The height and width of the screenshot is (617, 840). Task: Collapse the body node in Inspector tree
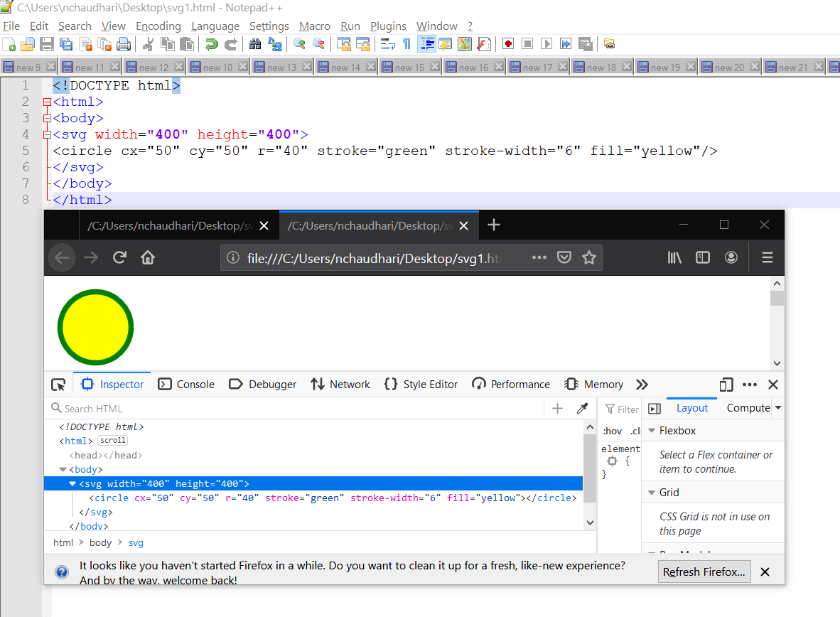coord(63,469)
